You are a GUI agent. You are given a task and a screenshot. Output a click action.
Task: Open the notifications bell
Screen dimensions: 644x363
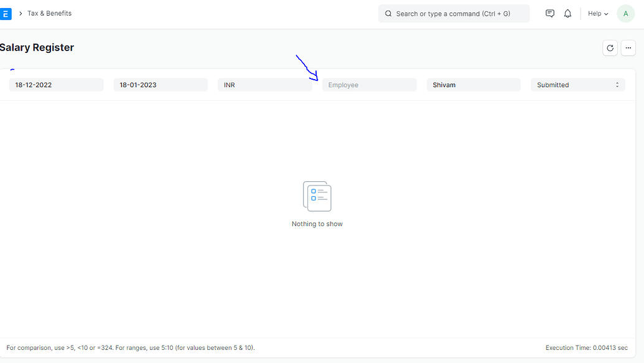pos(567,13)
